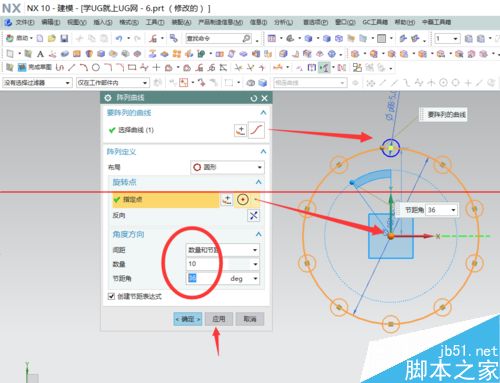The image size is (500, 383).
Task: Click the sketch section icon beside 选择曲线
Action: (x=241, y=130)
